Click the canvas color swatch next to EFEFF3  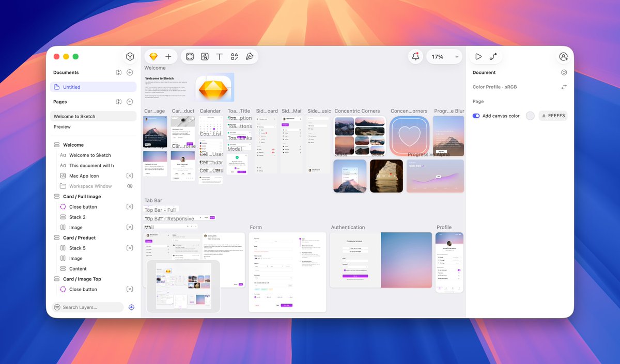click(530, 116)
